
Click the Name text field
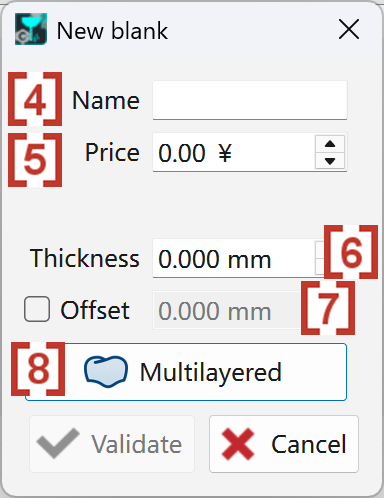coord(250,100)
